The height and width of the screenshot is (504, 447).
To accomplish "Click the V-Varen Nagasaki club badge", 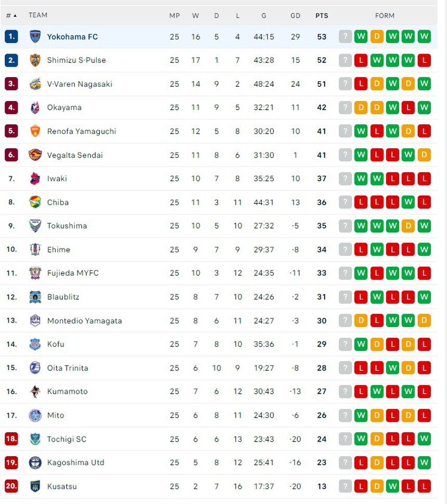I will (x=35, y=84).
